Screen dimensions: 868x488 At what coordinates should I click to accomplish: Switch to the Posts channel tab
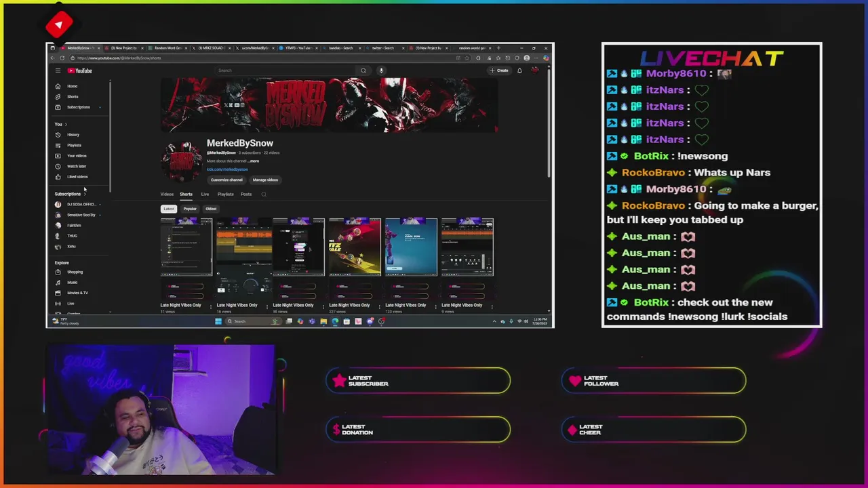pos(246,195)
